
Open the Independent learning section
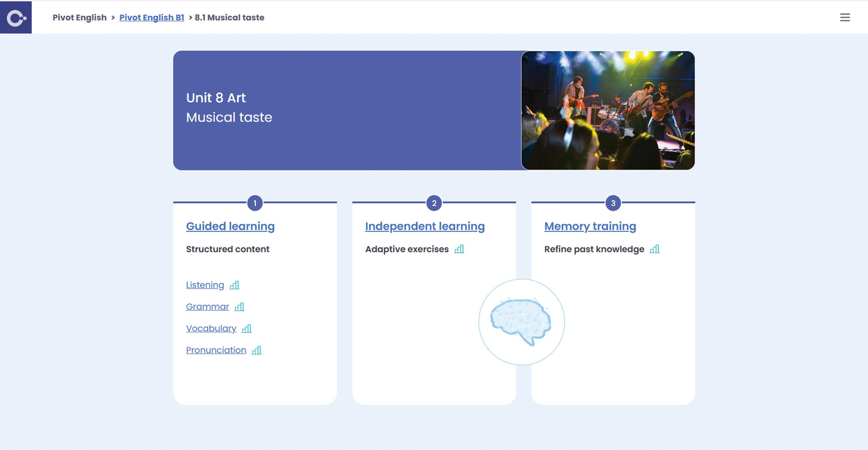(x=424, y=226)
